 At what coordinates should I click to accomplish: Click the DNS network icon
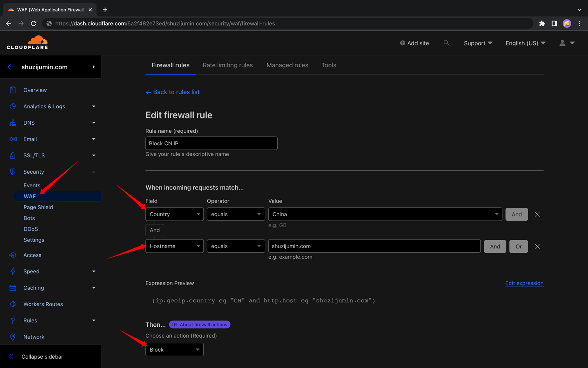click(13, 123)
